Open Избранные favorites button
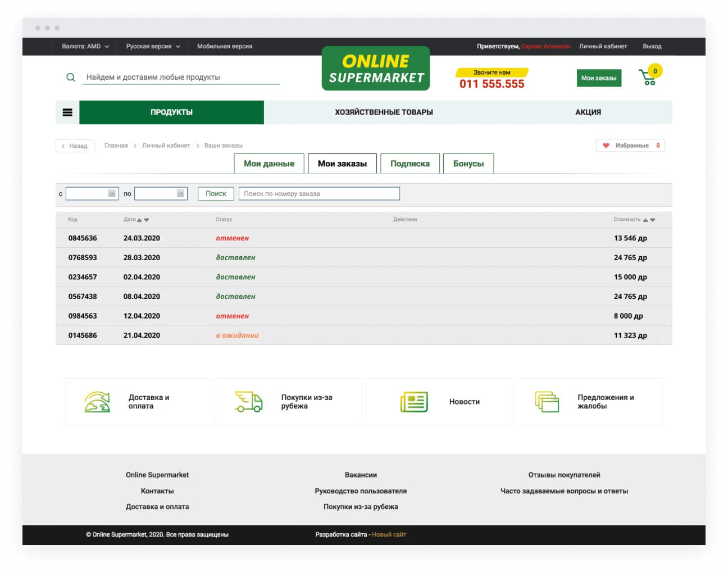Image resolution: width=728 pixels, height=572 pixels. click(630, 146)
